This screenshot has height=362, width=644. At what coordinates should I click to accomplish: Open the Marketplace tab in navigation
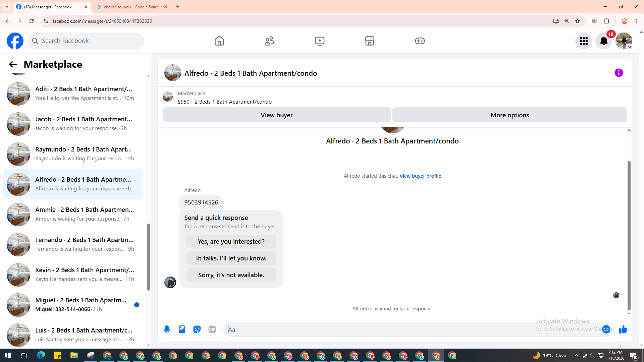click(369, 41)
